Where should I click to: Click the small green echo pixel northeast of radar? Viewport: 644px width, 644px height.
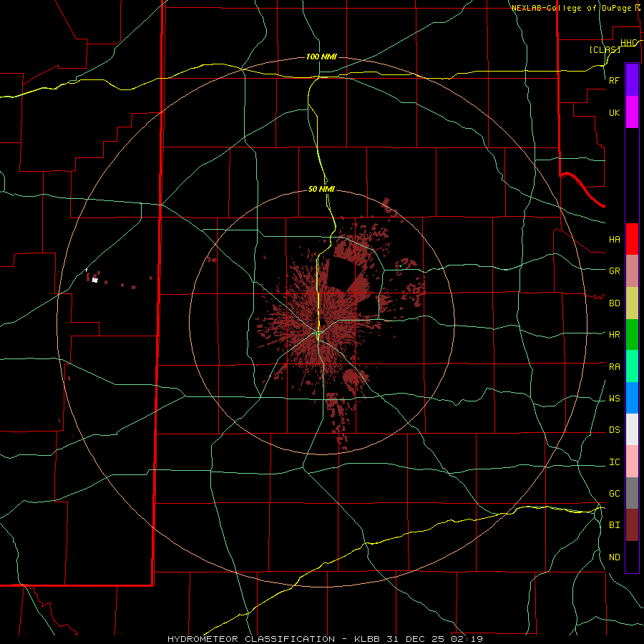(401, 266)
